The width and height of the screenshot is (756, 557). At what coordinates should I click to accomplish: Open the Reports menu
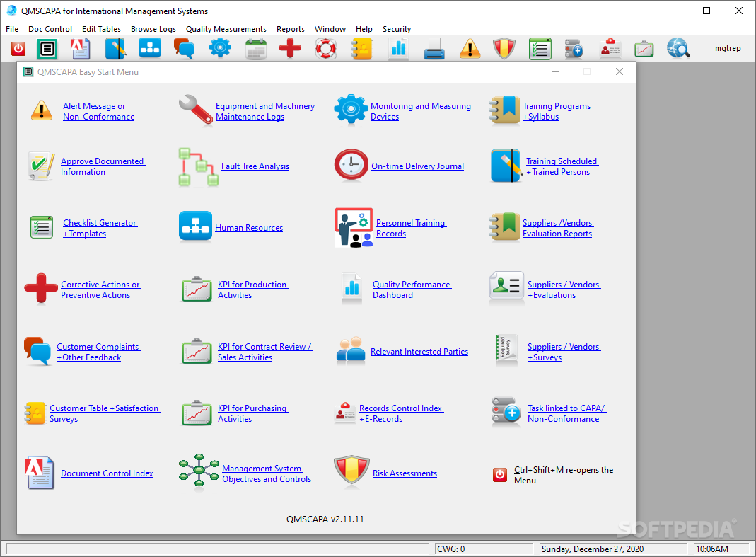coord(290,29)
